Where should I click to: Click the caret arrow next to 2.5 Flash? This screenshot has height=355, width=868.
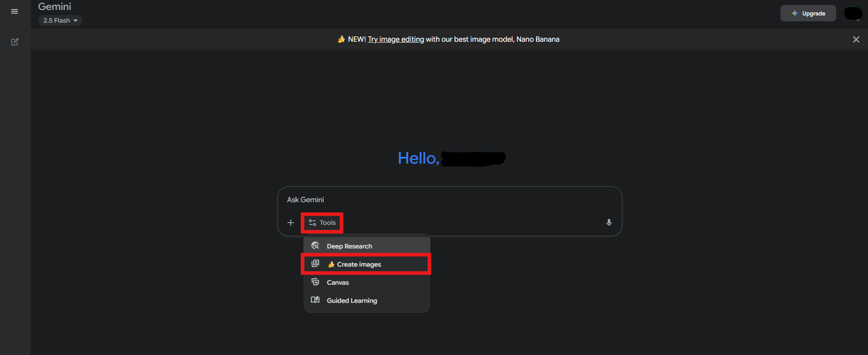(x=76, y=20)
